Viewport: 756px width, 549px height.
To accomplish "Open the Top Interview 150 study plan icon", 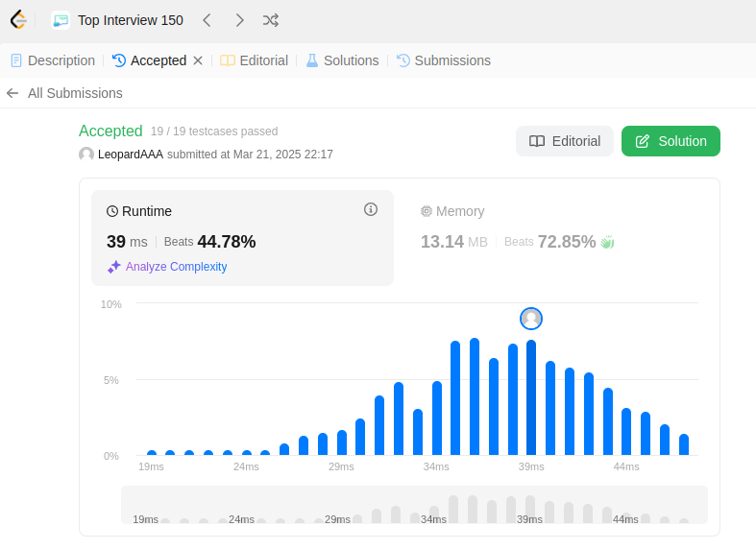I will [61, 20].
